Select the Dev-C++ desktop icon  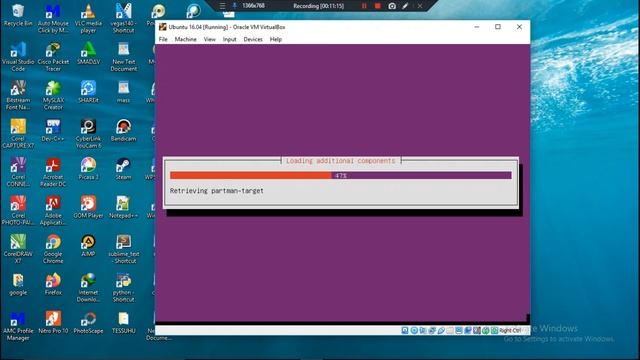53,130
